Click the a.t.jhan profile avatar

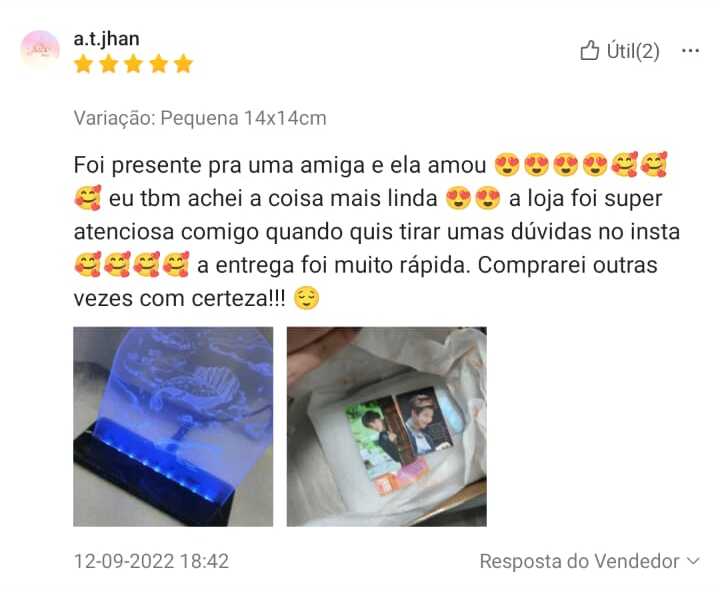pos(40,50)
